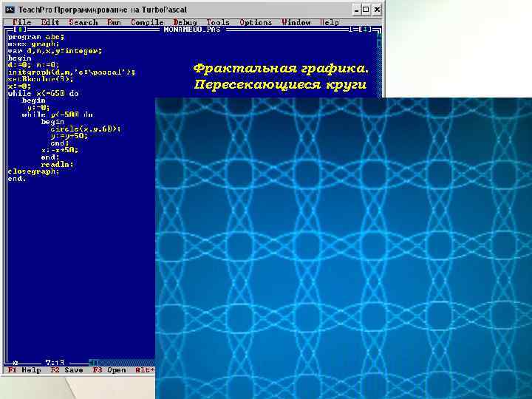Image resolution: width=532 pixels, height=399 pixels.
Task: Click the yellow heading 'Фрактальная графика.'
Action: pos(281,68)
